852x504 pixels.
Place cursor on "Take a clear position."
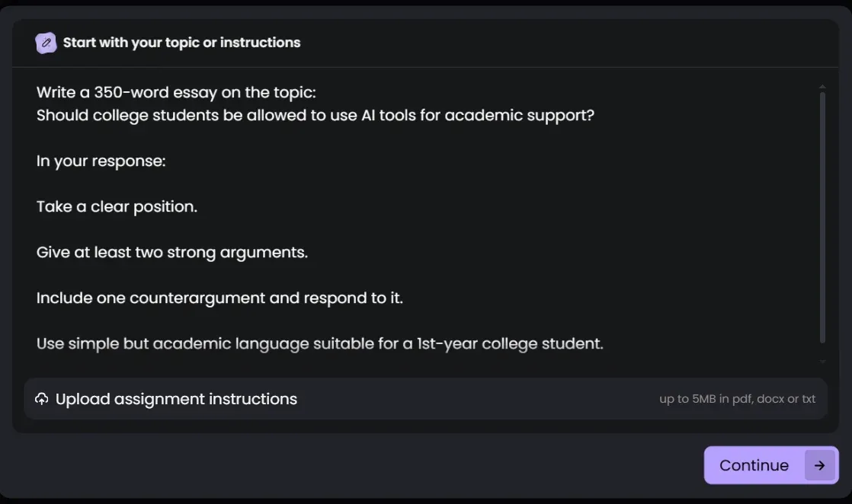(x=117, y=206)
